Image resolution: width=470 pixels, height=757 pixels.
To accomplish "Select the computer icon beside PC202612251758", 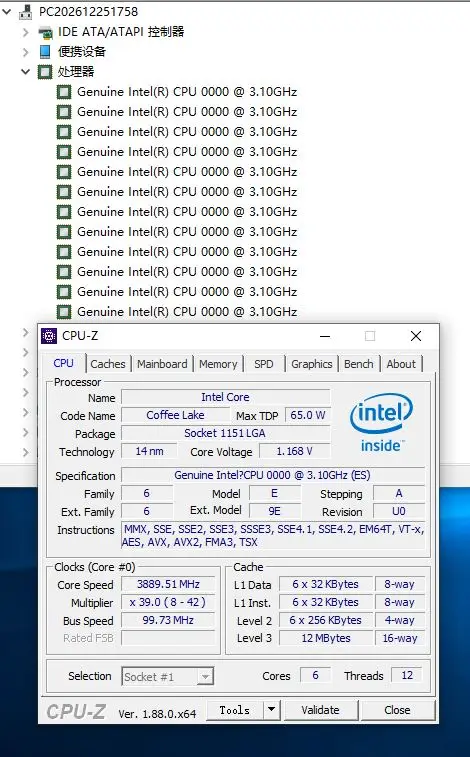I will 25,12.
